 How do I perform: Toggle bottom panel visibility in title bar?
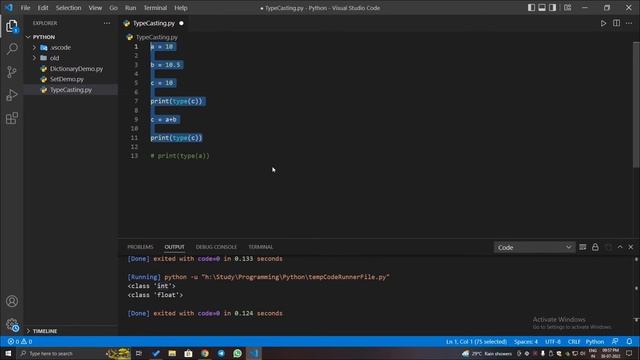[542, 8]
